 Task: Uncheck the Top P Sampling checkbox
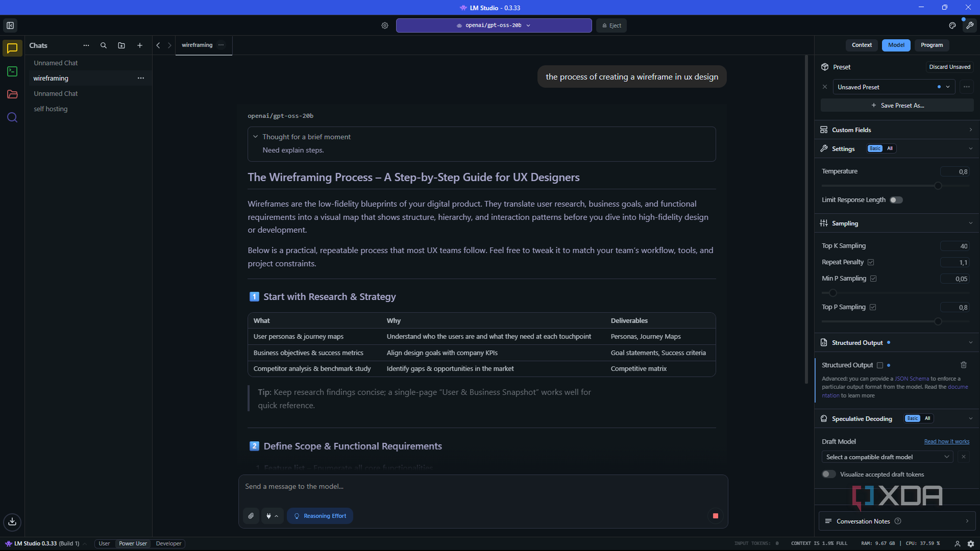tap(872, 307)
